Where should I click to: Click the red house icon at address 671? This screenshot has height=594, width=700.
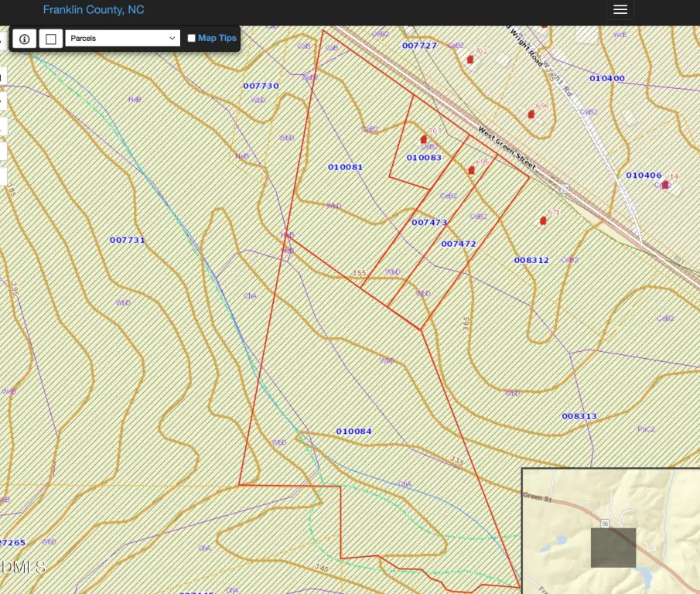coord(543,220)
